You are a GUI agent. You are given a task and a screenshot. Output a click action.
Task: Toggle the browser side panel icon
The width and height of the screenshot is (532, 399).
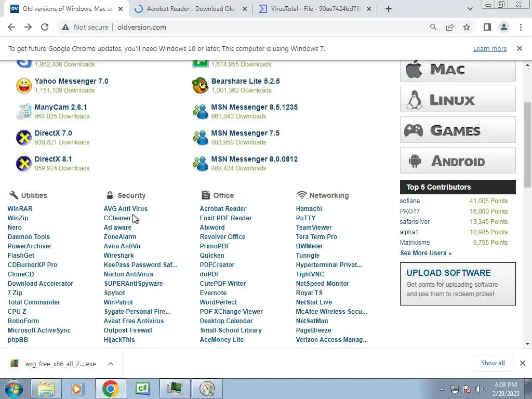[x=487, y=27]
